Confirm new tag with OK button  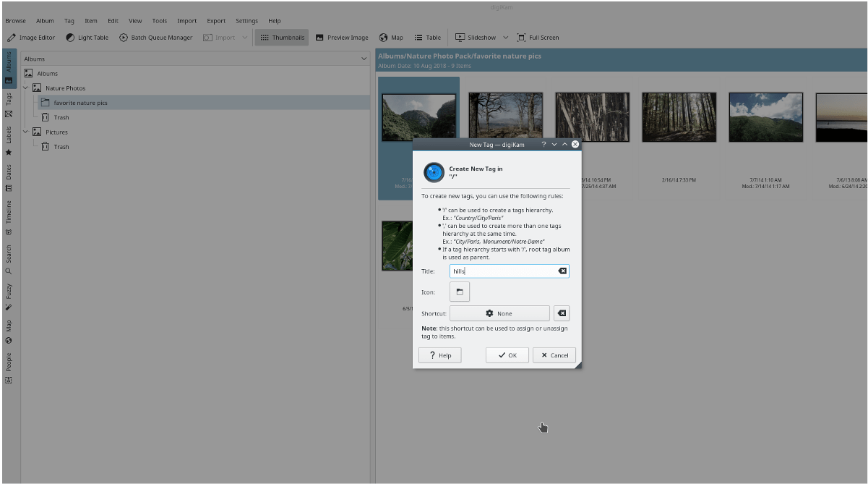507,355
